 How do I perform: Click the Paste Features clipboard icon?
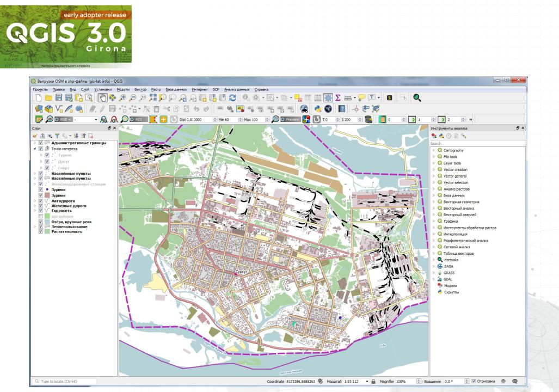[x=186, y=109]
